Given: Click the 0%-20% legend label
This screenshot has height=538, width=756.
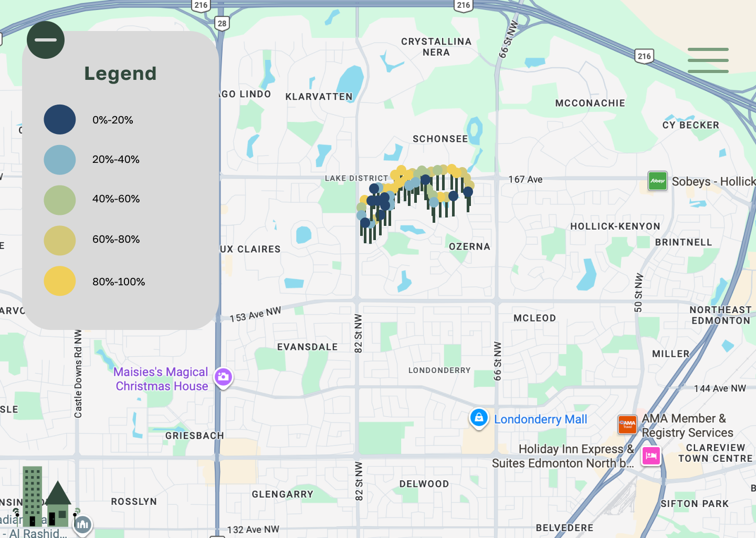Looking at the screenshot, I should click(113, 120).
